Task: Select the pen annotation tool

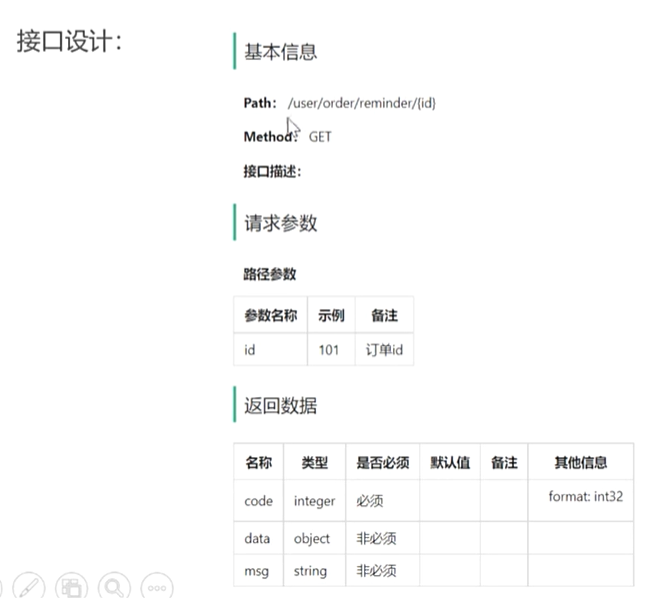Action: coord(29,588)
